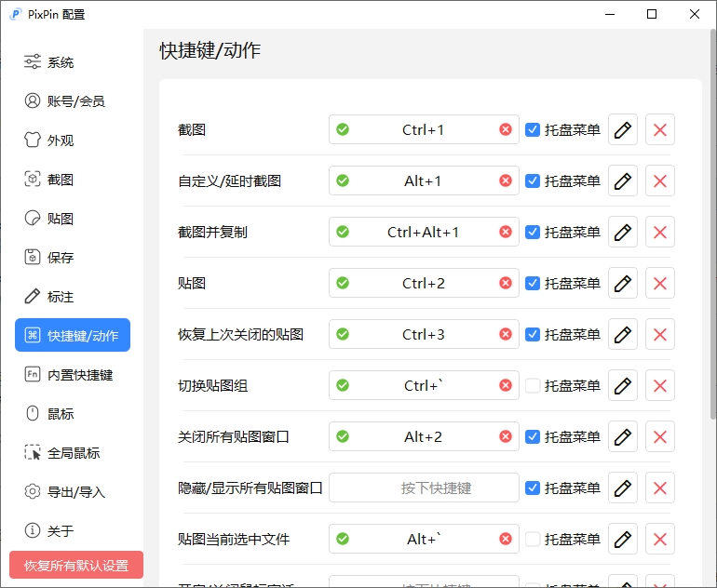Open the 鼠标 mouse settings
Screen dimensions: 717x588
pos(73,413)
